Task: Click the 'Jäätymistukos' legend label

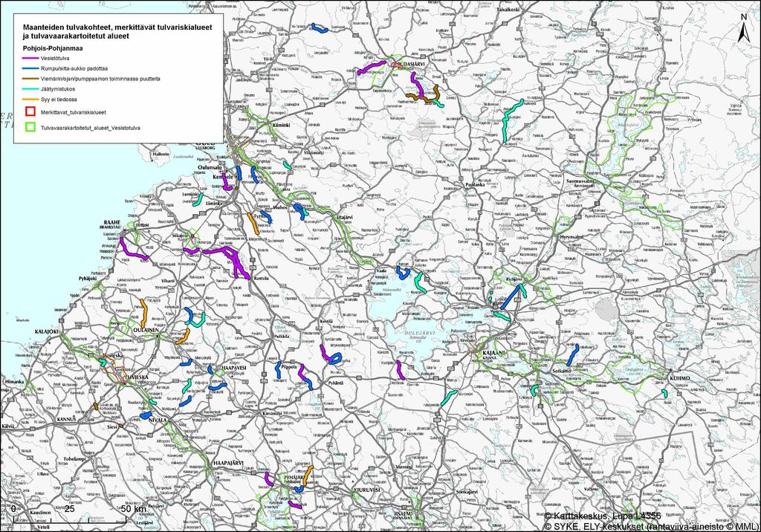Action: pos(58,89)
